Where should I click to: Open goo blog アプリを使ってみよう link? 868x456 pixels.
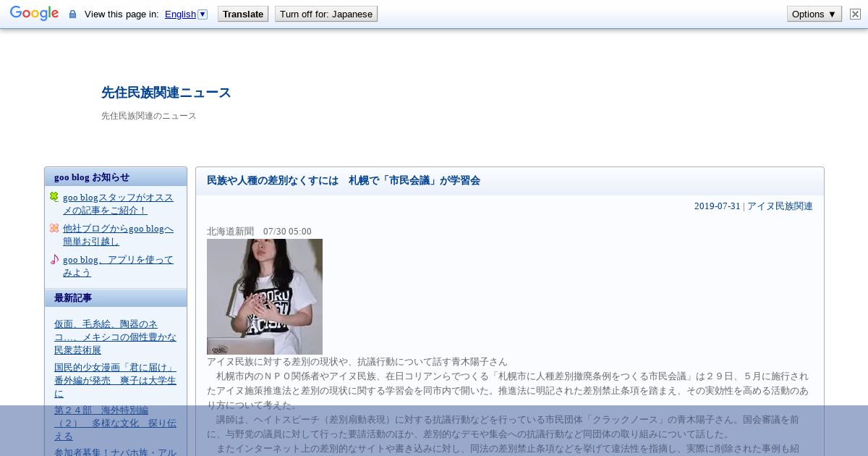click(118, 266)
